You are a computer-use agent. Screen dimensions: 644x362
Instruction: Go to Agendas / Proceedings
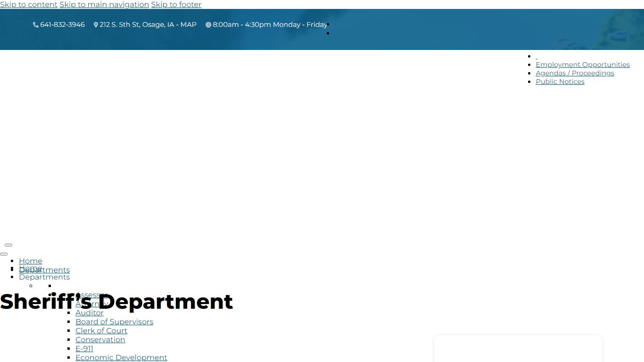(575, 73)
